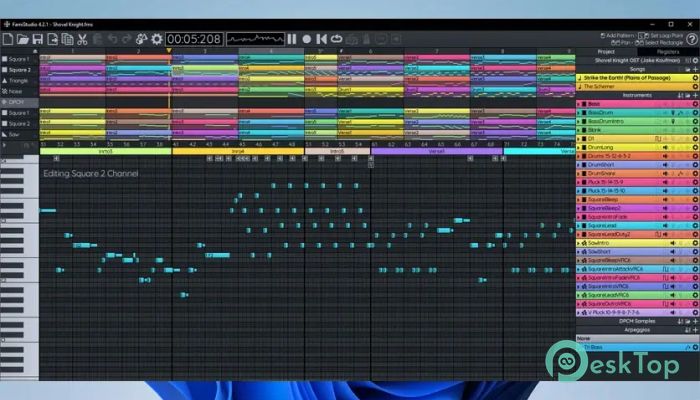Open project properties gear next to Shovel Knight OST
The image size is (700, 400).
coord(695,60)
